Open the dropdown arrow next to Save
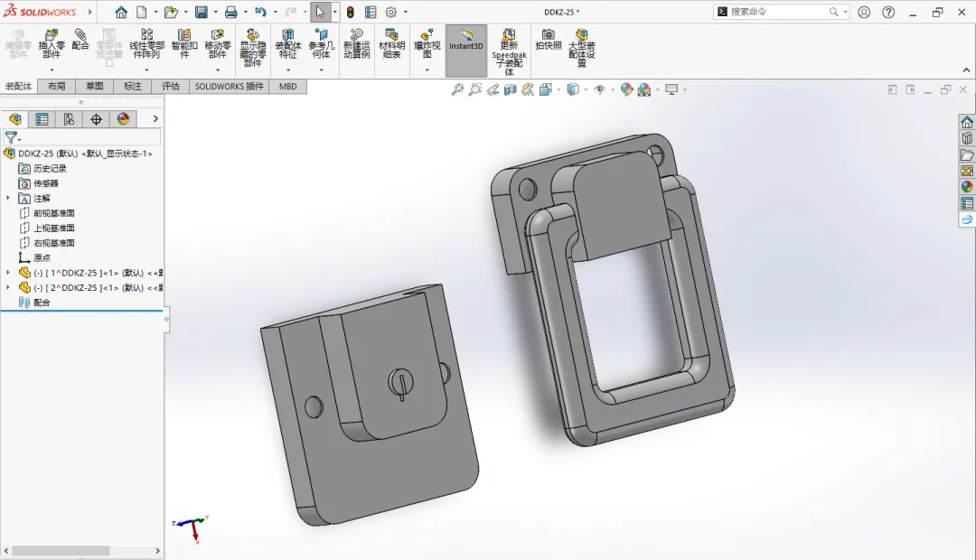Screen dimensions: 976x560 click(x=215, y=12)
